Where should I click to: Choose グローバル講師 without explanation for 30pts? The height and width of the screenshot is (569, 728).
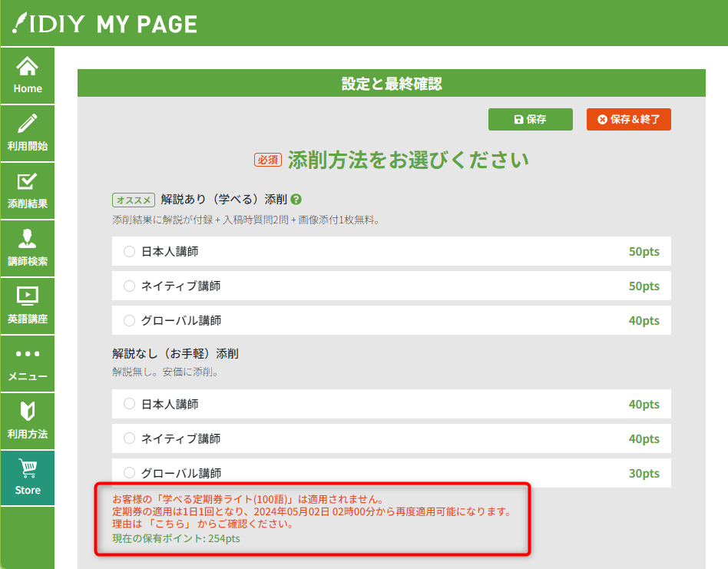pyautogui.click(x=129, y=473)
